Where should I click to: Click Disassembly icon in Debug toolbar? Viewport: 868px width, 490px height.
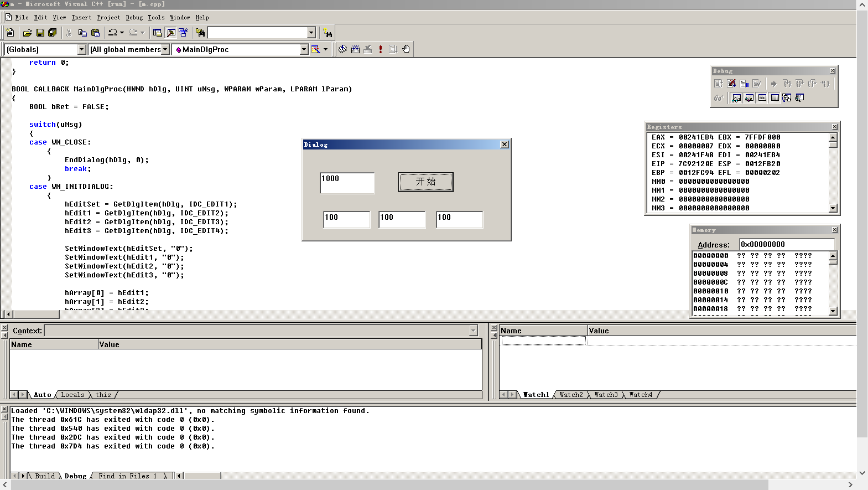click(799, 98)
